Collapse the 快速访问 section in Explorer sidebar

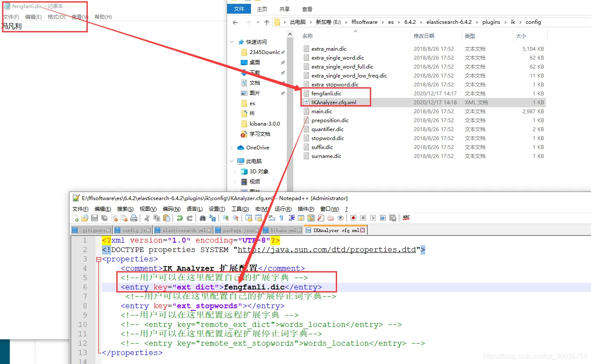(x=232, y=42)
